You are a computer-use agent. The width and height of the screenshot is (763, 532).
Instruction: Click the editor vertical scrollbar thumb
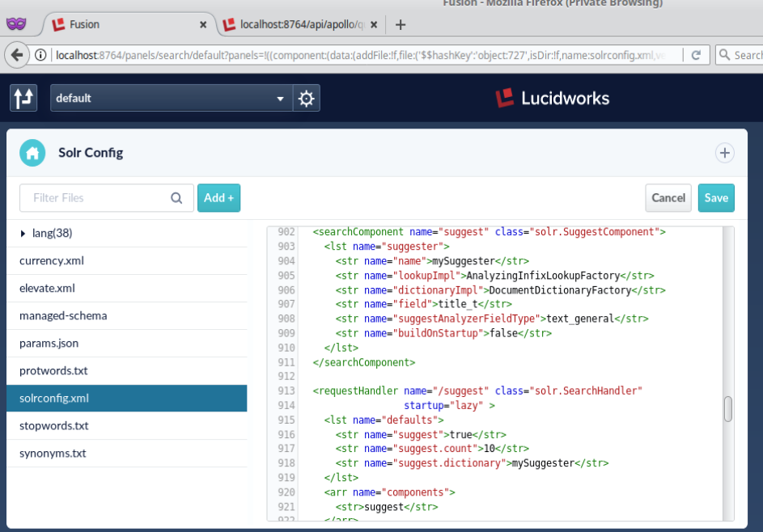point(728,409)
